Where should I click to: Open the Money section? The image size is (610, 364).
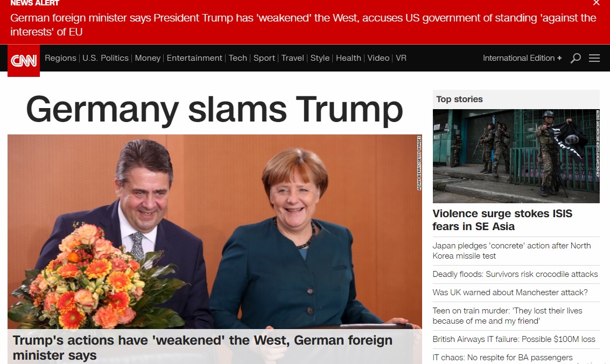[148, 58]
